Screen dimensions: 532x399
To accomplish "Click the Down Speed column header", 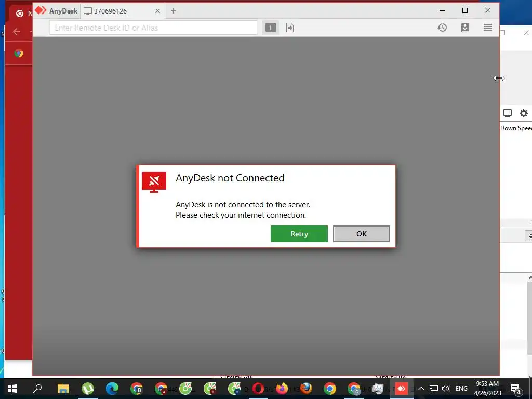I will pyautogui.click(x=516, y=128).
